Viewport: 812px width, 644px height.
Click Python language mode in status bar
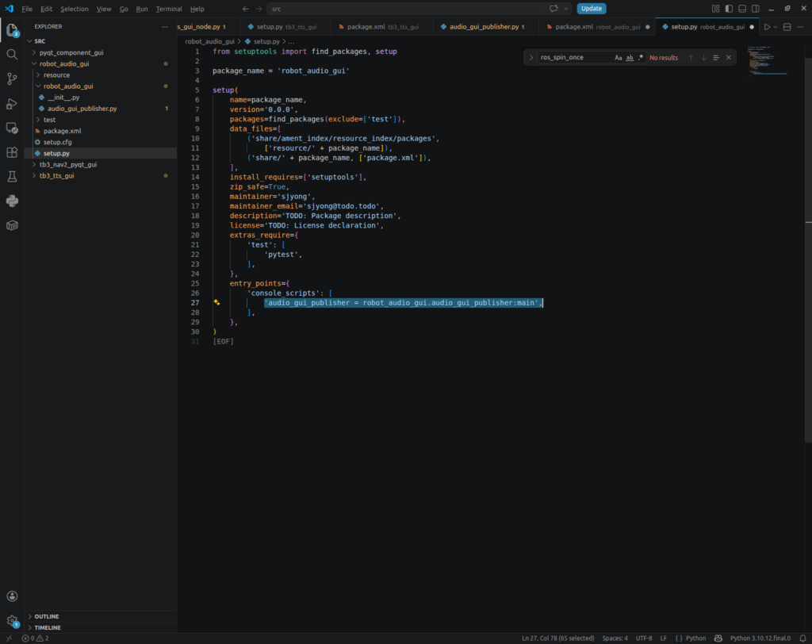click(696, 638)
